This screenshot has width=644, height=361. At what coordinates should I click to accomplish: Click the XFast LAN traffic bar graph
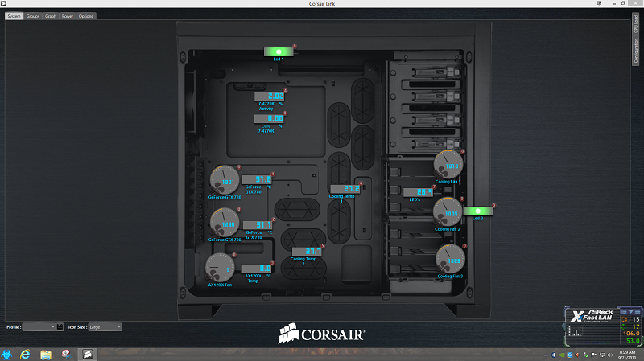coord(575,330)
